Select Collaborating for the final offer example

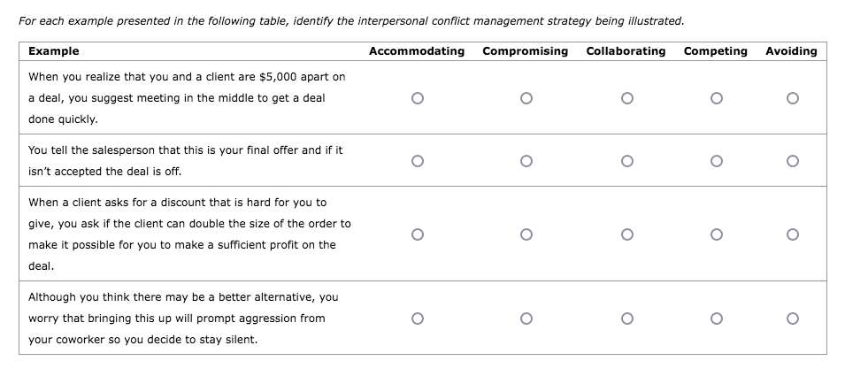(x=626, y=161)
